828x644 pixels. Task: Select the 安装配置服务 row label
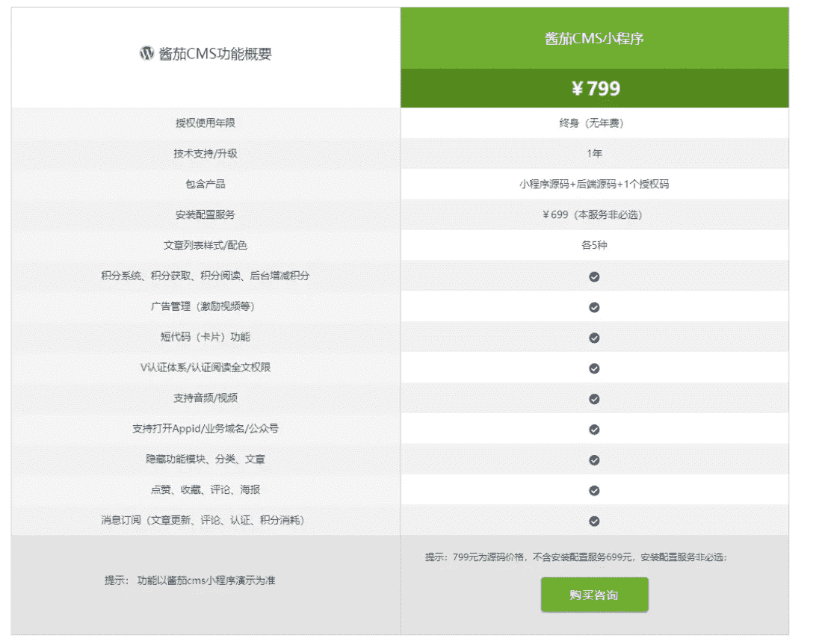[206, 215]
